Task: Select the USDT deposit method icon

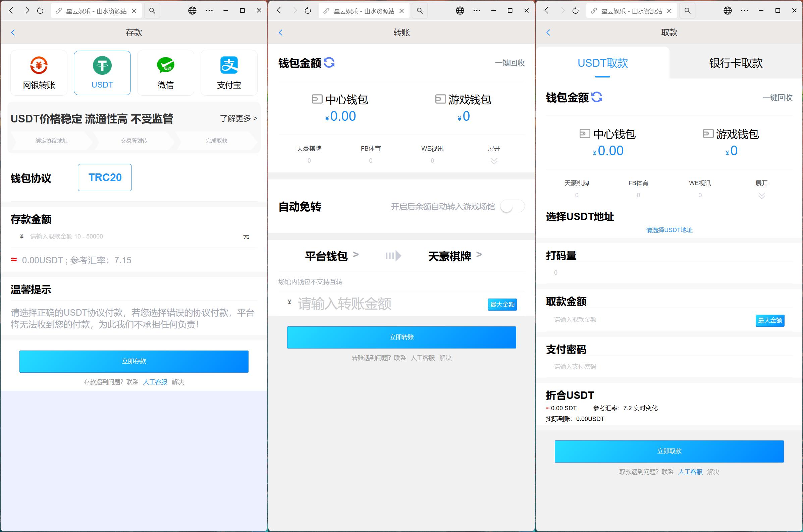Action: (102, 72)
